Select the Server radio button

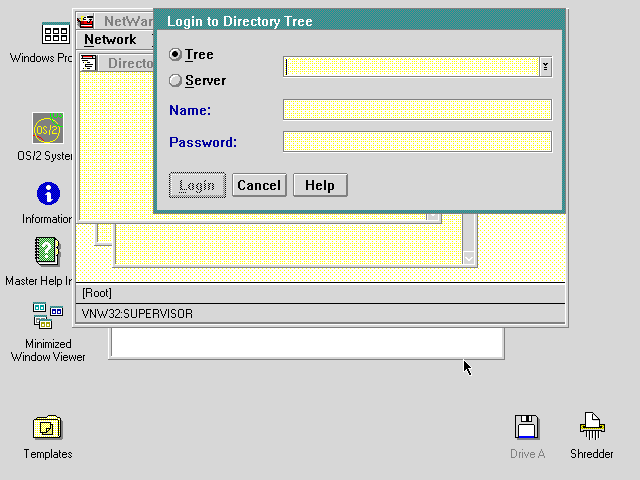(x=175, y=80)
